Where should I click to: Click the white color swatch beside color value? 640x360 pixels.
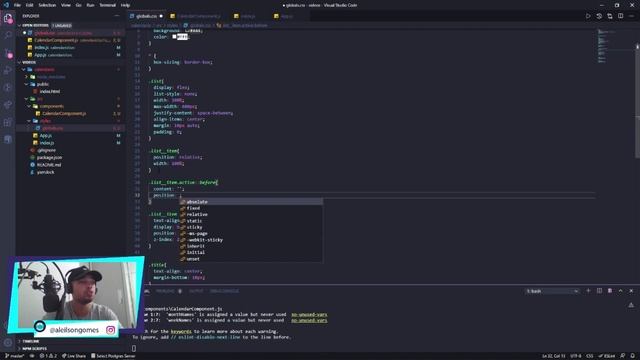click(174, 37)
